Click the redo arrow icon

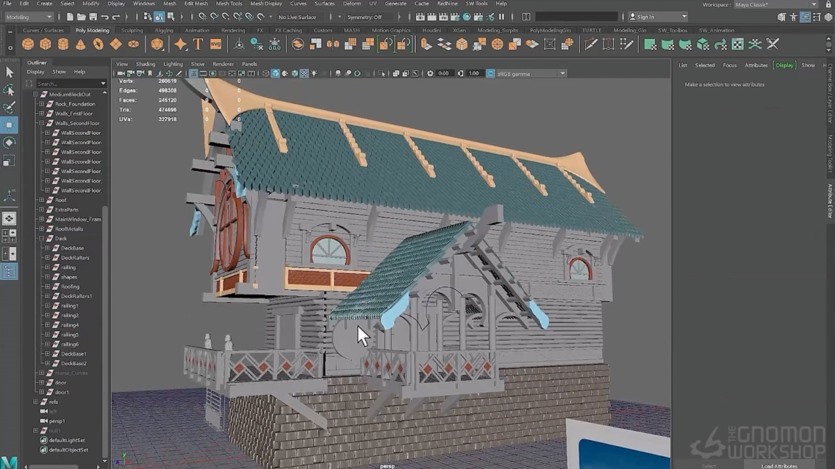point(116,17)
